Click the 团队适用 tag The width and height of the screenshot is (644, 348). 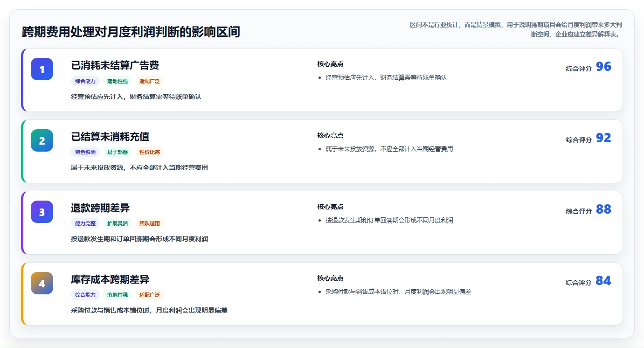point(150,223)
